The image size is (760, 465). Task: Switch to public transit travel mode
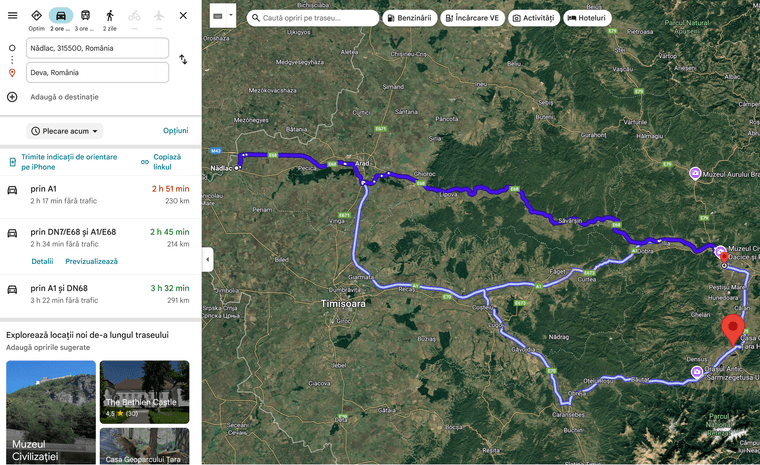point(85,15)
